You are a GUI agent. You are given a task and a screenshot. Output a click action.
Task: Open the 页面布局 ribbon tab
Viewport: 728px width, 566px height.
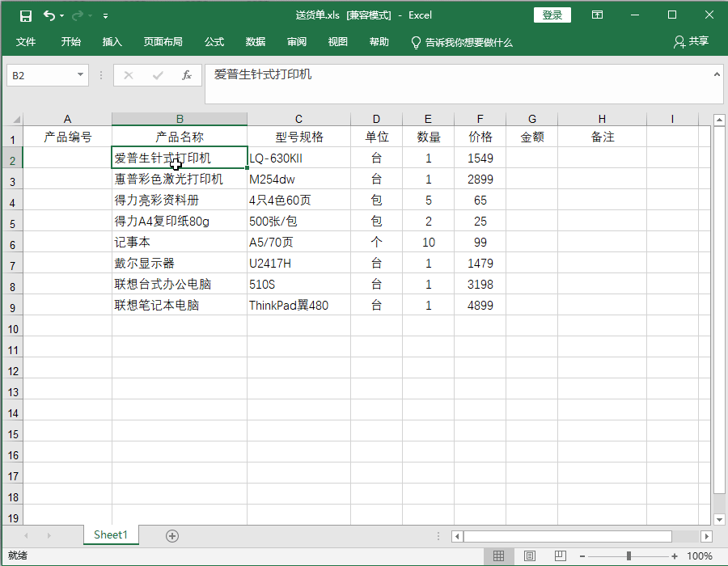click(163, 42)
